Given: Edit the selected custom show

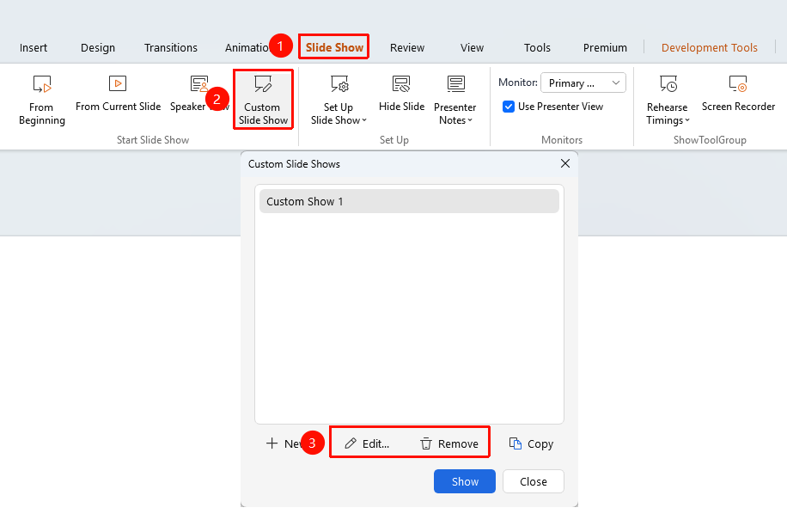Looking at the screenshot, I should click(367, 443).
